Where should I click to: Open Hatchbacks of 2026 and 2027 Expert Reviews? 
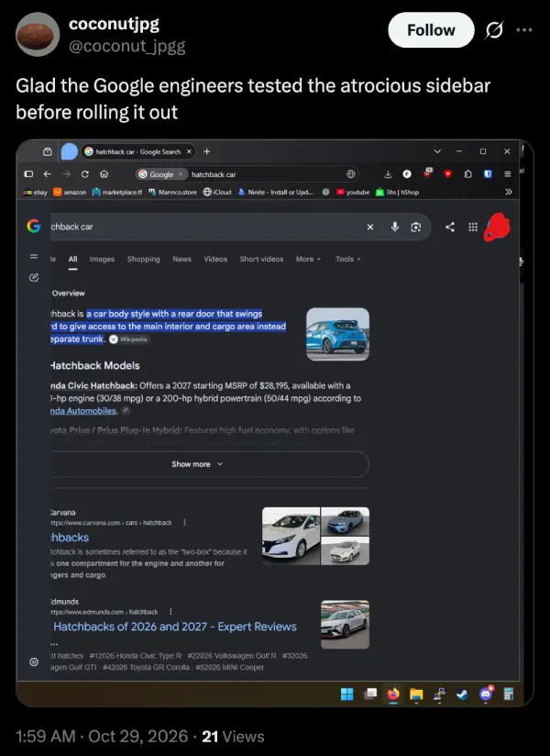tap(175, 627)
